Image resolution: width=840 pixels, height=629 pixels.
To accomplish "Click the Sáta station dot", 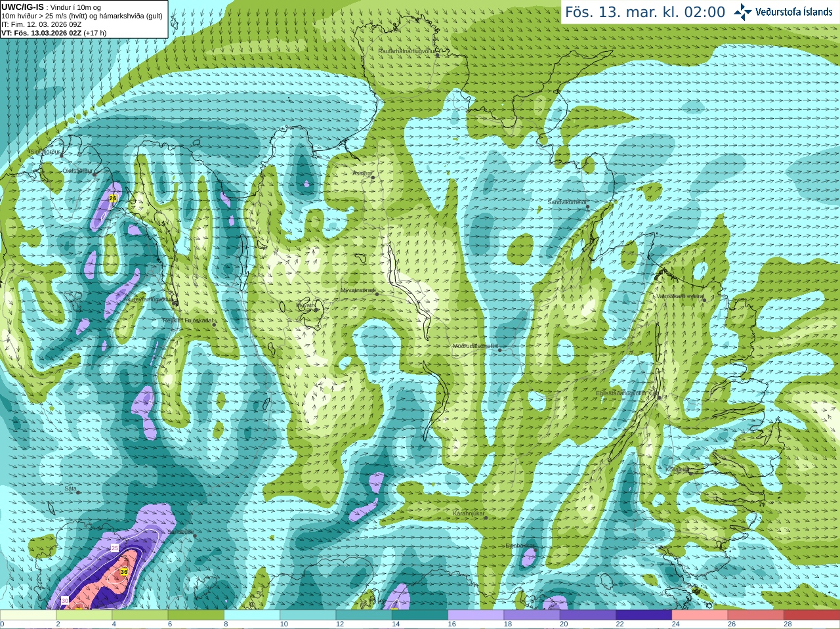I will (x=79, y=492).
